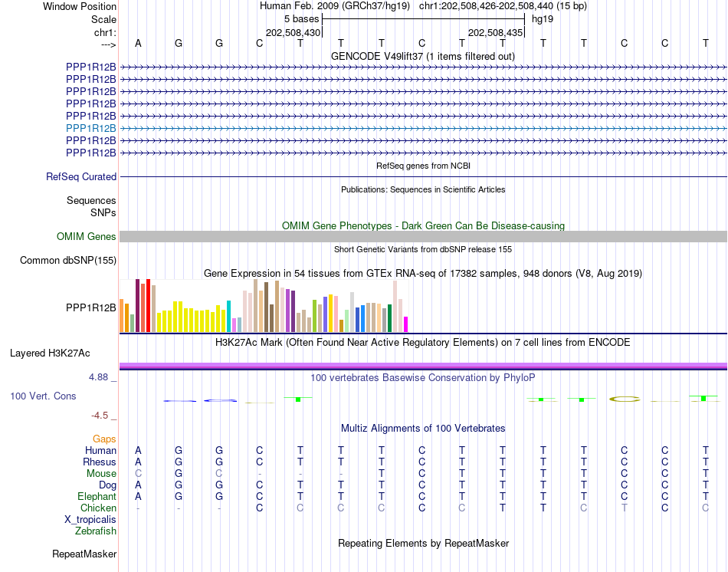Click the tallest dark-red GTEx expression bar
The width and height of the screenshot is (728, 572).
click(137, 305)
